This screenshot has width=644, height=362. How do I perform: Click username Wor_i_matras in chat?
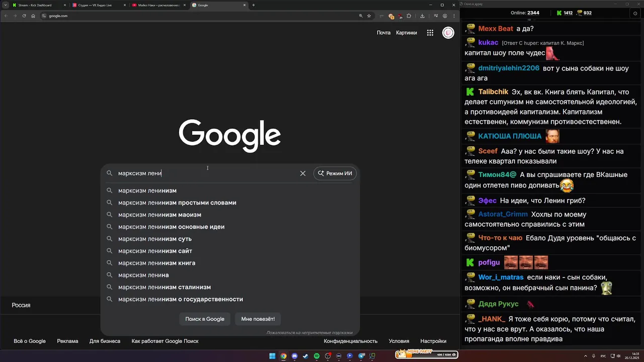coord(501,277)
